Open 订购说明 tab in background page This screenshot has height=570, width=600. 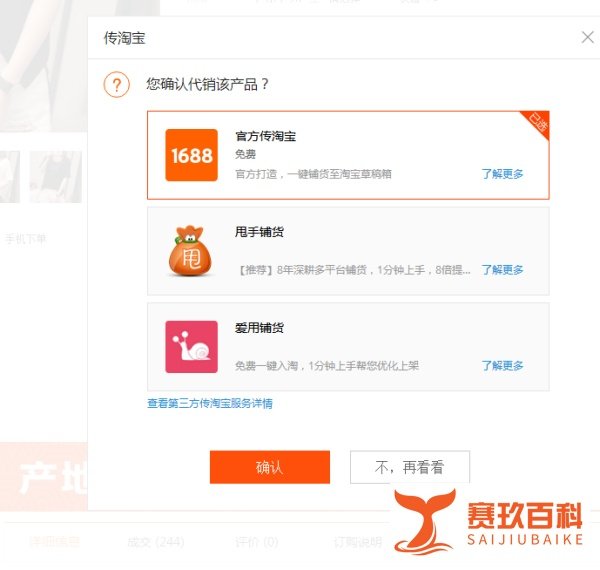[358, 542]
